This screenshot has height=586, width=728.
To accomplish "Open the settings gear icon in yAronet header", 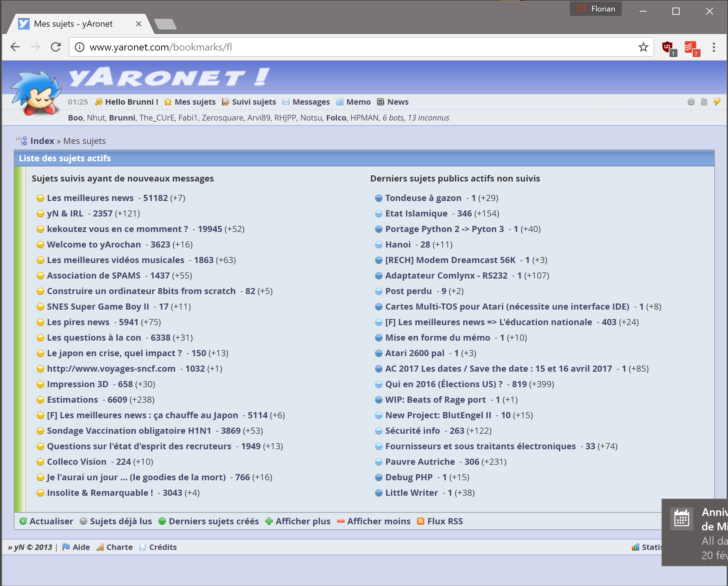I will click(x=691, y=102).
